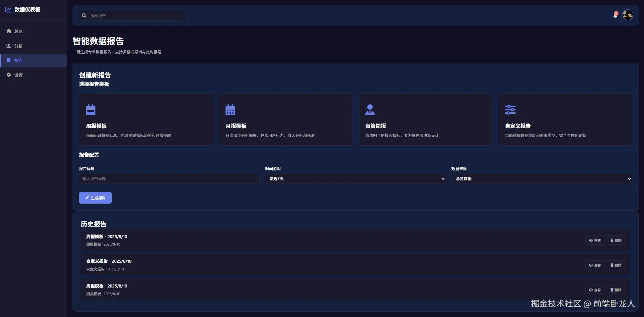644x317 pixels.
Task: Click the 数据仪表板 chart logo icon
Action: pyautogui.click(x=8, y=10)
